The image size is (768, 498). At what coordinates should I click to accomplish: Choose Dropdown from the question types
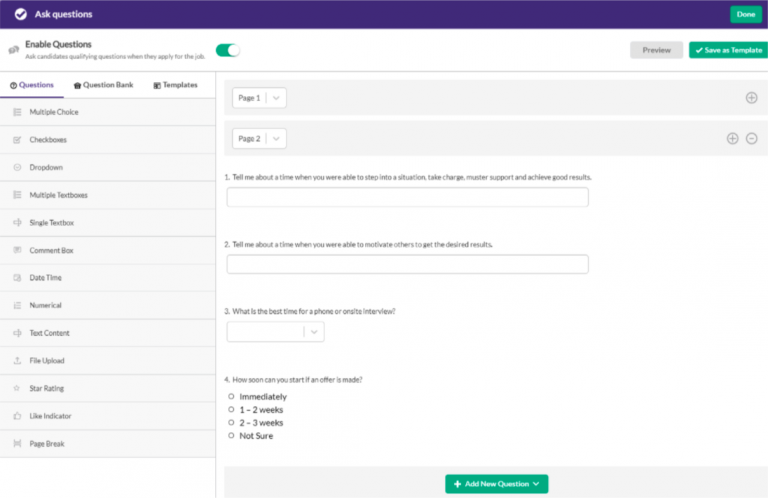(x=108, y=167)
